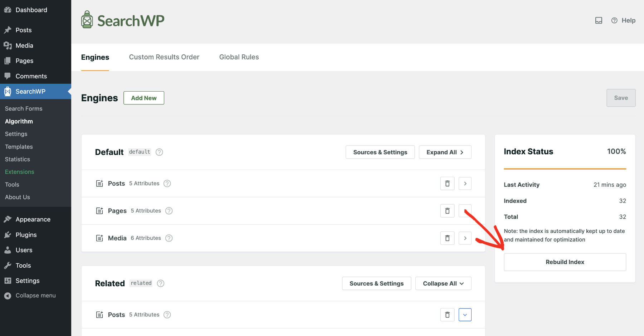Open Sources & Settings for Default engine

pyautogui.click(x=380, y=152)
